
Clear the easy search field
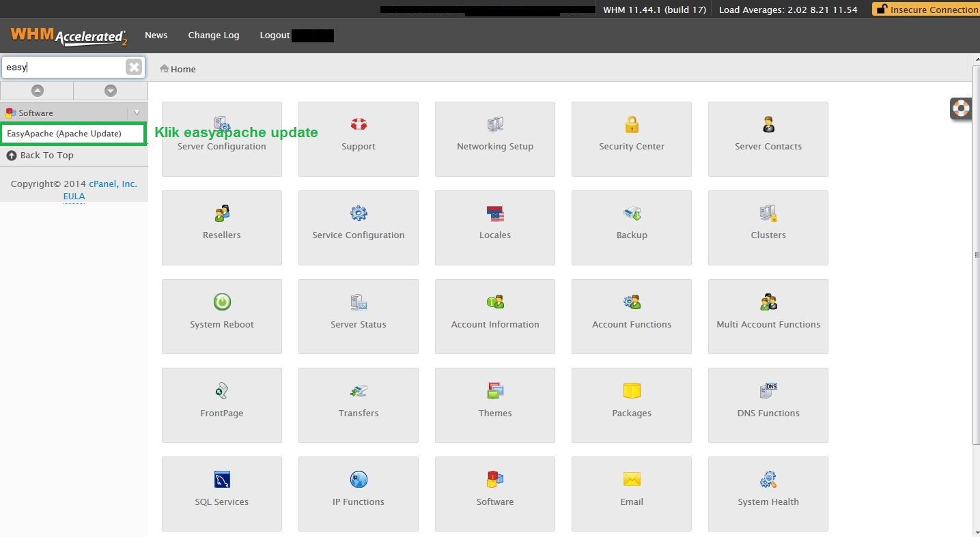coord(134,66)
